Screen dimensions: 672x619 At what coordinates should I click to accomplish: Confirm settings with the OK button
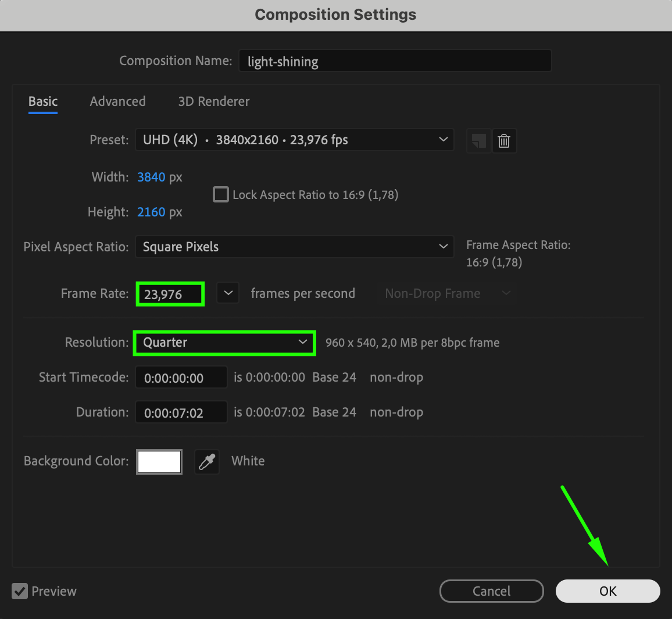607,591
